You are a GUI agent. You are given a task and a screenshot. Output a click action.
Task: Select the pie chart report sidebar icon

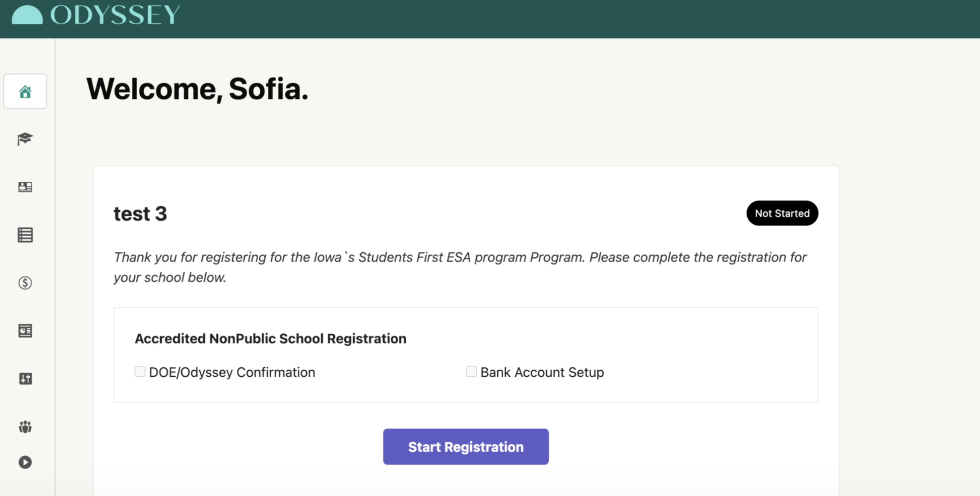25,331
